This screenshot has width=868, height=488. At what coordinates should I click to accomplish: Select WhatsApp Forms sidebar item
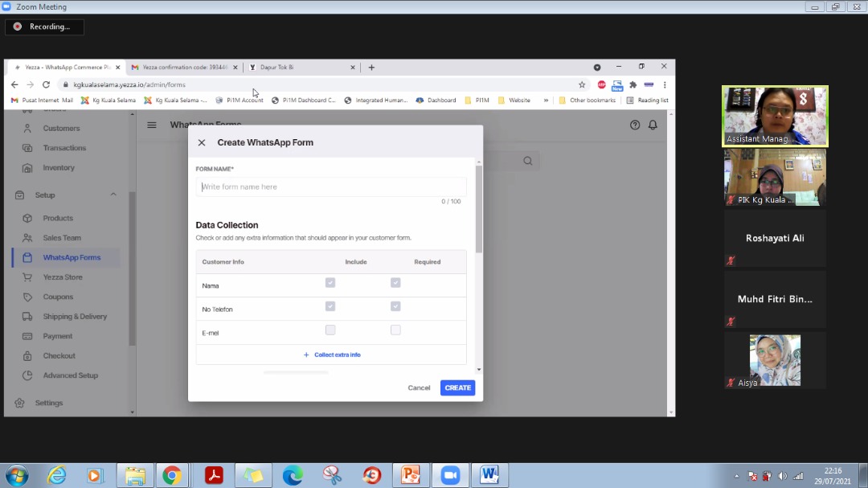coord(67,257)
